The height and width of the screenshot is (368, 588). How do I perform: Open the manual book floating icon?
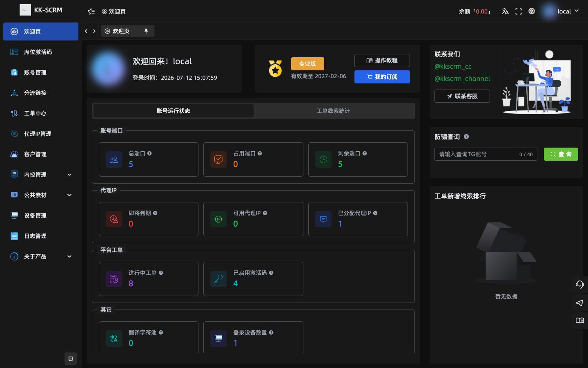579,321
